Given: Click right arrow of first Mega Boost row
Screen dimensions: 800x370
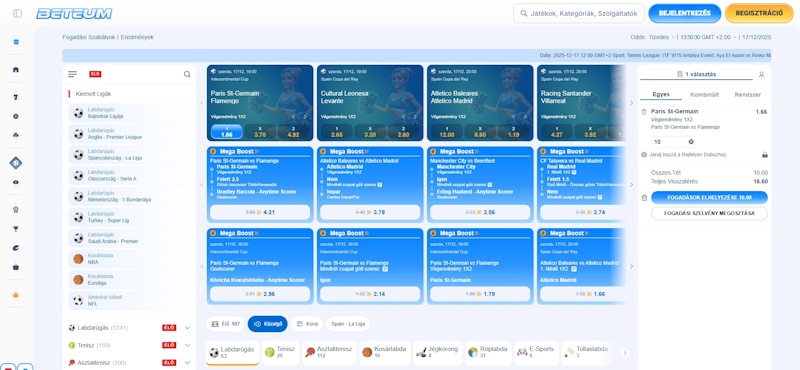Looking at the screenshot, I should tap(631, 185).
